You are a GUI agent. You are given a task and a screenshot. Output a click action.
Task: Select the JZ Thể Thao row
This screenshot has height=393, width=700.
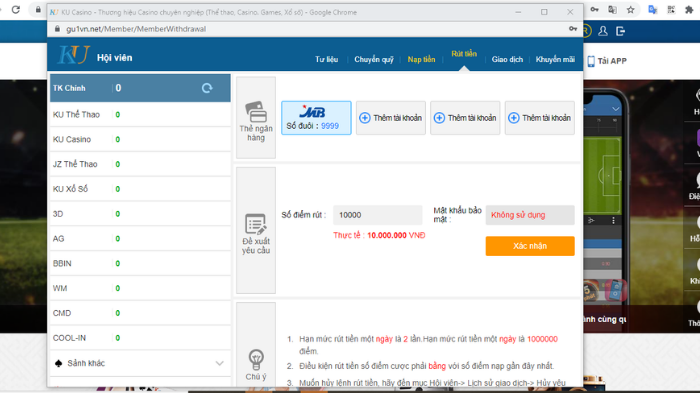140,164
